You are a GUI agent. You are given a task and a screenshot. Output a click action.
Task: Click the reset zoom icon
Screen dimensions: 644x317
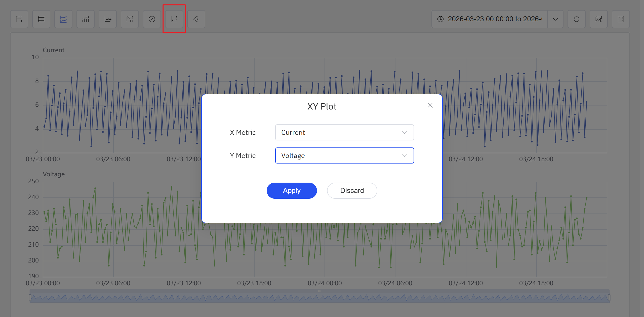coord(152,19)
